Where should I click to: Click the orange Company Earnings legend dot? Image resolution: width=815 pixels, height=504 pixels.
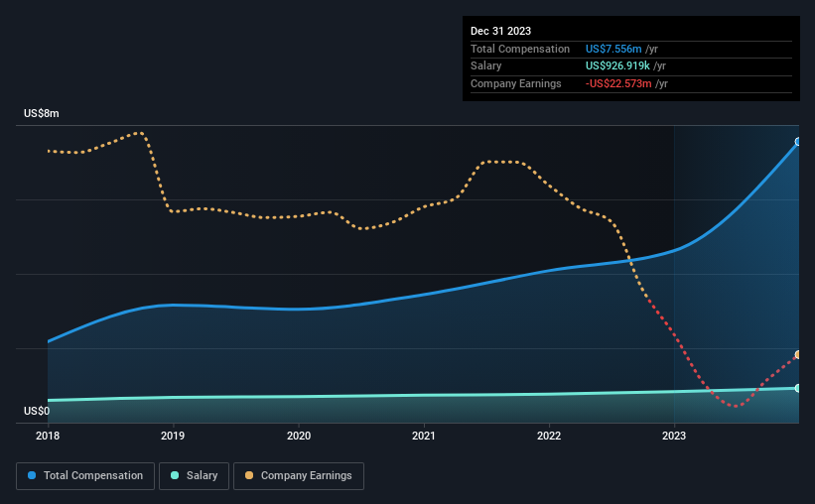point(249,475)
